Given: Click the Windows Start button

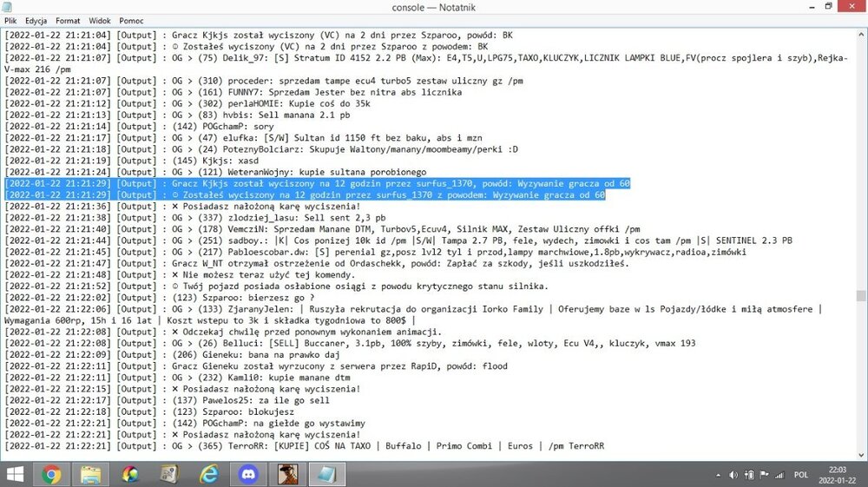Looking at the screenshot, I should point(15,474).
